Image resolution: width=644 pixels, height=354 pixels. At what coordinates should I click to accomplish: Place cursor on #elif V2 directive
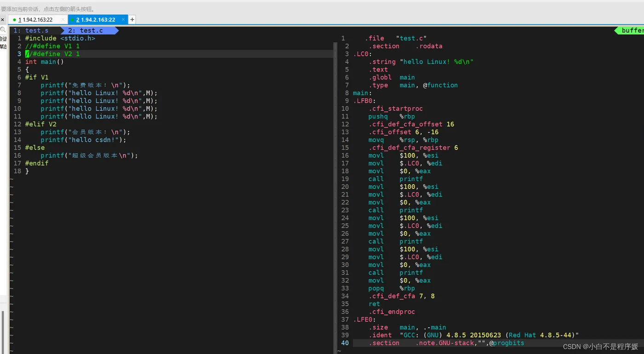click(41, 124)
